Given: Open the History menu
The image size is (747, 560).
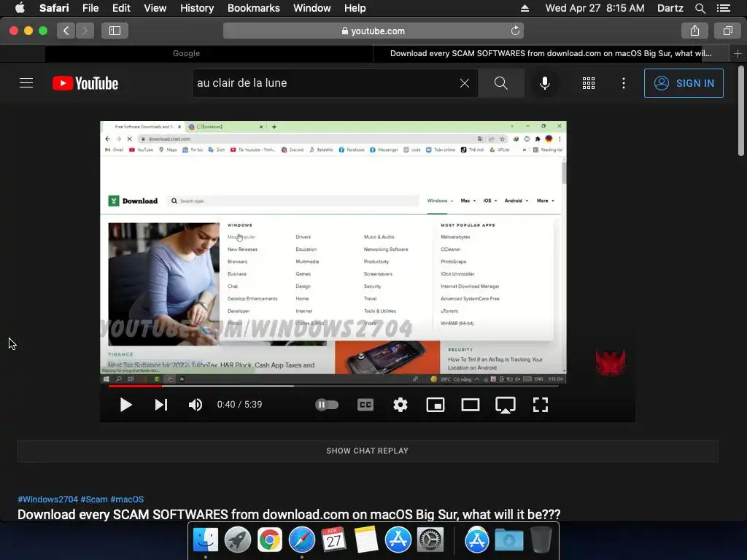Looking at the screenshot, I should click(x=197, y=8).
